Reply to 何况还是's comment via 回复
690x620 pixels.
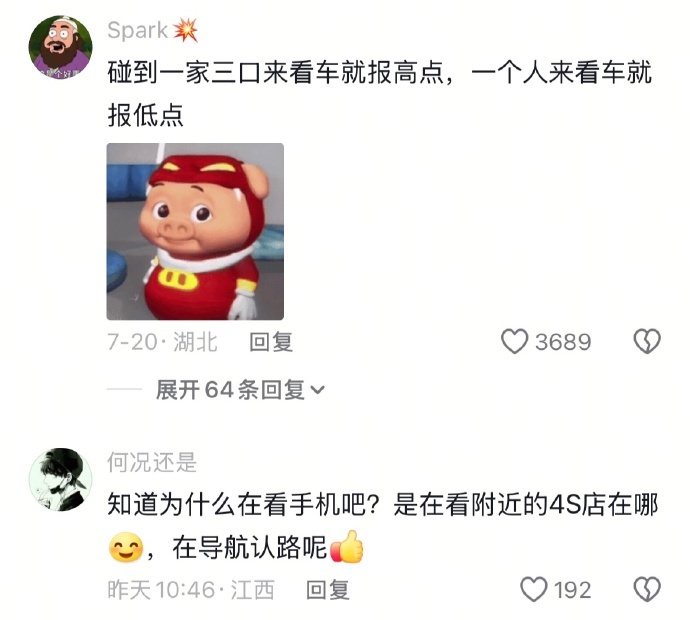[x=328, y=590]
